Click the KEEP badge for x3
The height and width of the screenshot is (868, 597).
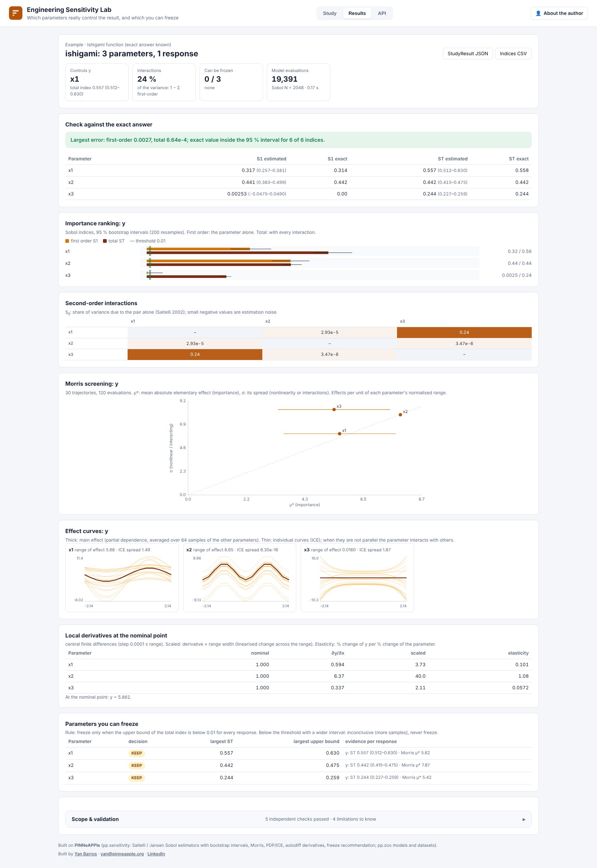click(137, 778)
